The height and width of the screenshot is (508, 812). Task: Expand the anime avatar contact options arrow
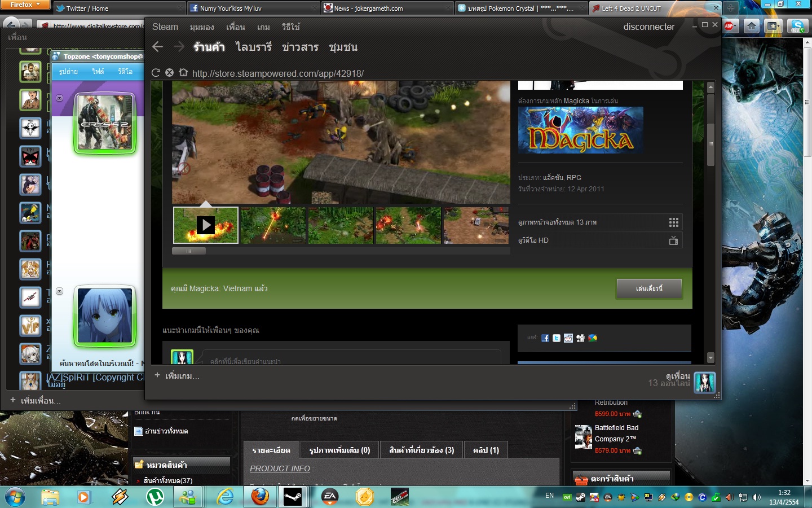[59, 291]
